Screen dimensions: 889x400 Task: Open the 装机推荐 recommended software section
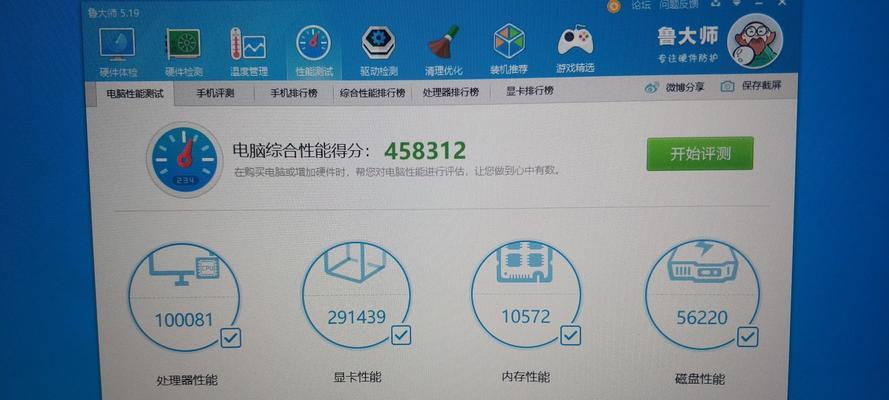(509, 50)
